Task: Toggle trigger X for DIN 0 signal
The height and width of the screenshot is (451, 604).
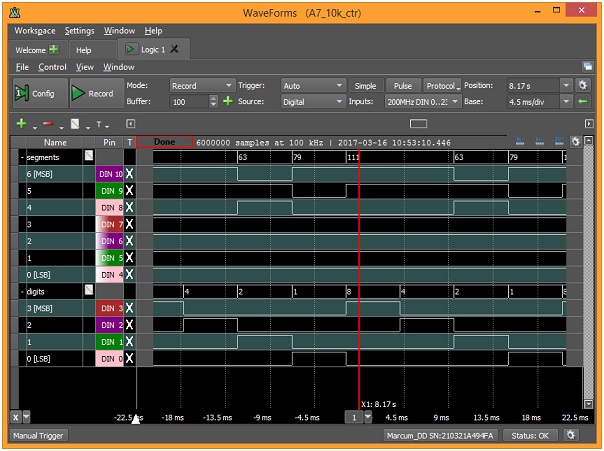Action: point(129,359)
